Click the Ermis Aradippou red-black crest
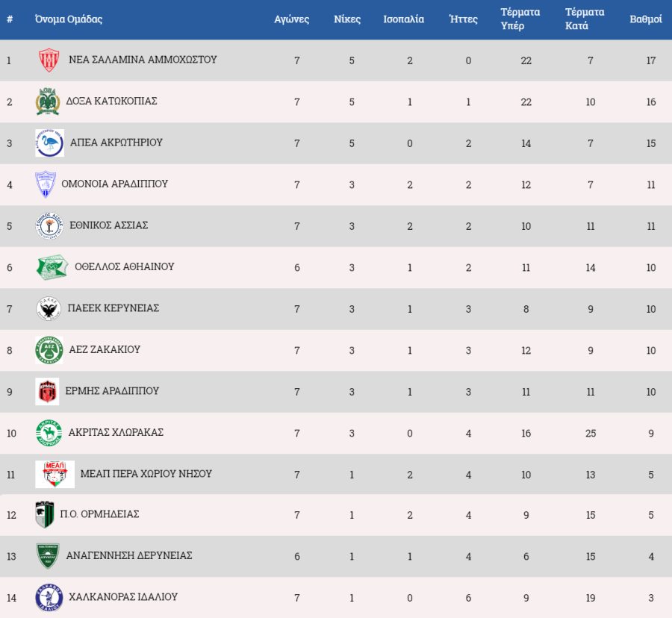The width and height of the screenshot is (672, 618). pyautogui.click(x=47, y=391)
